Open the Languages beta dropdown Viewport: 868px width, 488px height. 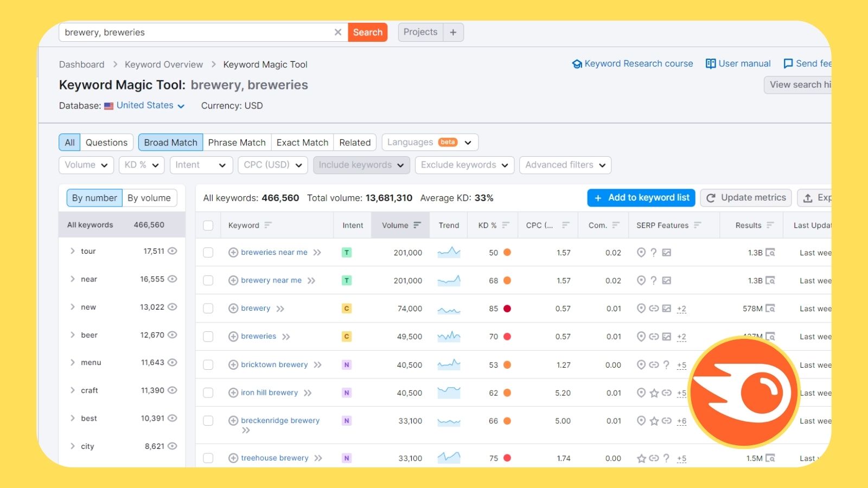pos(430,143)
